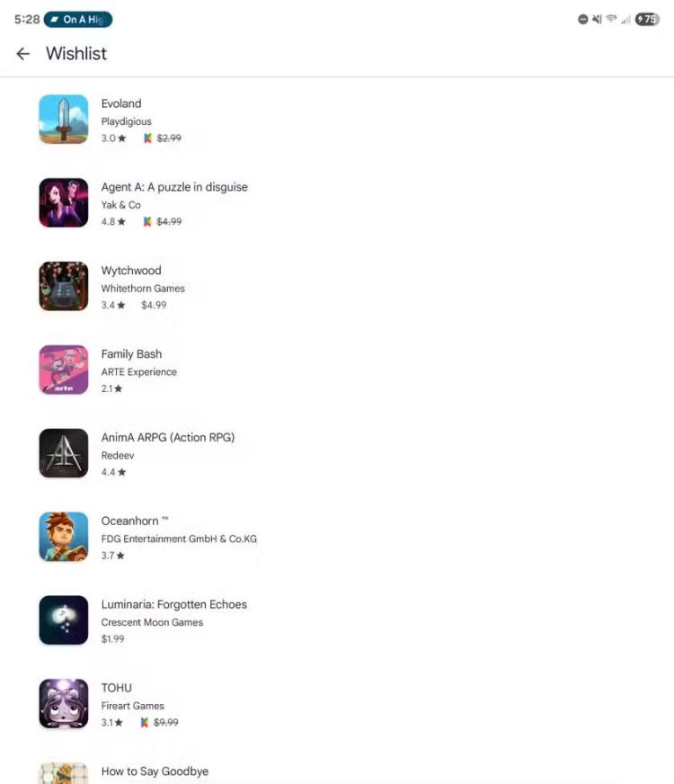The height and width of the screenshot is (784, 674).
Task: Tap the On A High status bar chip
Action: tap(78, 20)
